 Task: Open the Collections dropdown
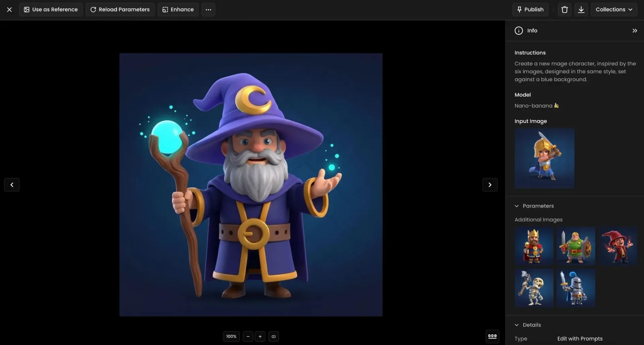614,9
